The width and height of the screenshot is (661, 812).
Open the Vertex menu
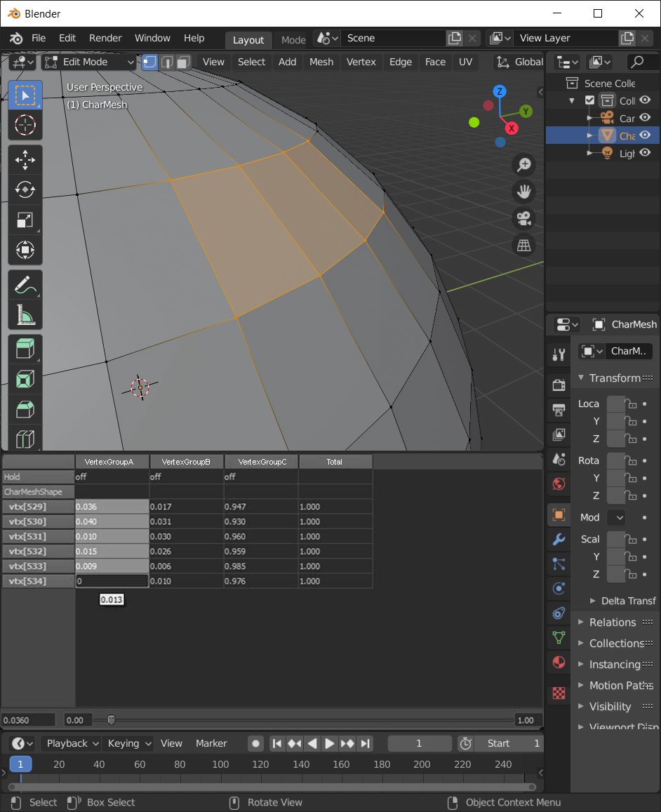point(361,62)
